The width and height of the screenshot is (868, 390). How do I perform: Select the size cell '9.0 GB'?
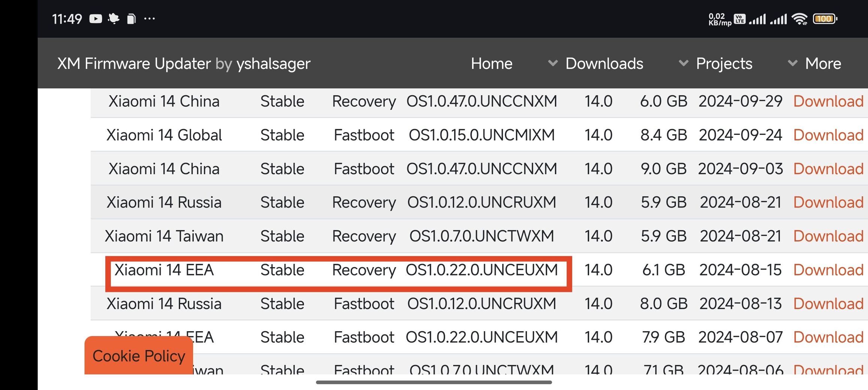click(663, 169)
